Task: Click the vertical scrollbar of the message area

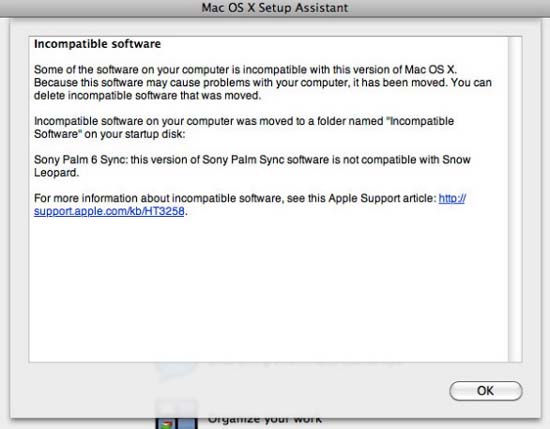Action: tap(515, 199)
